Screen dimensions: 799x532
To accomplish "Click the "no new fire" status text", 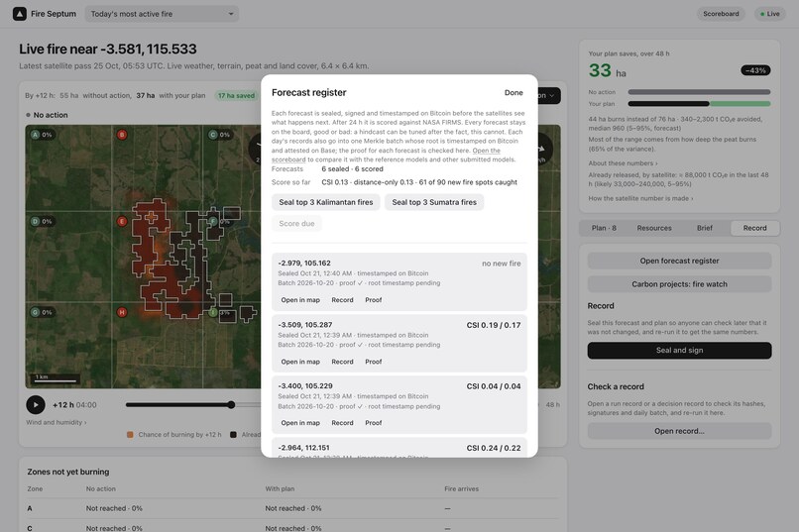I will pos(501,264).
